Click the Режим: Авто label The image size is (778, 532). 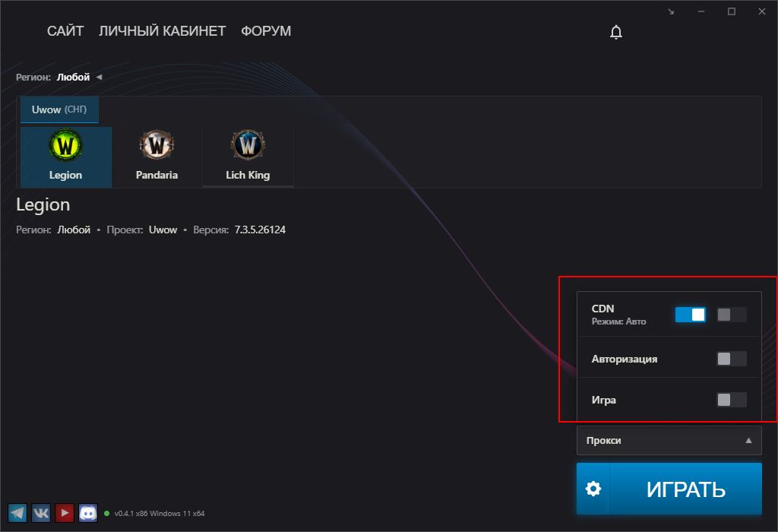618,321
